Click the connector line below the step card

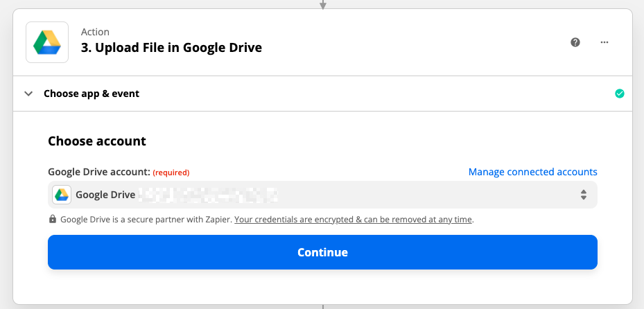(x=323, y=306)
